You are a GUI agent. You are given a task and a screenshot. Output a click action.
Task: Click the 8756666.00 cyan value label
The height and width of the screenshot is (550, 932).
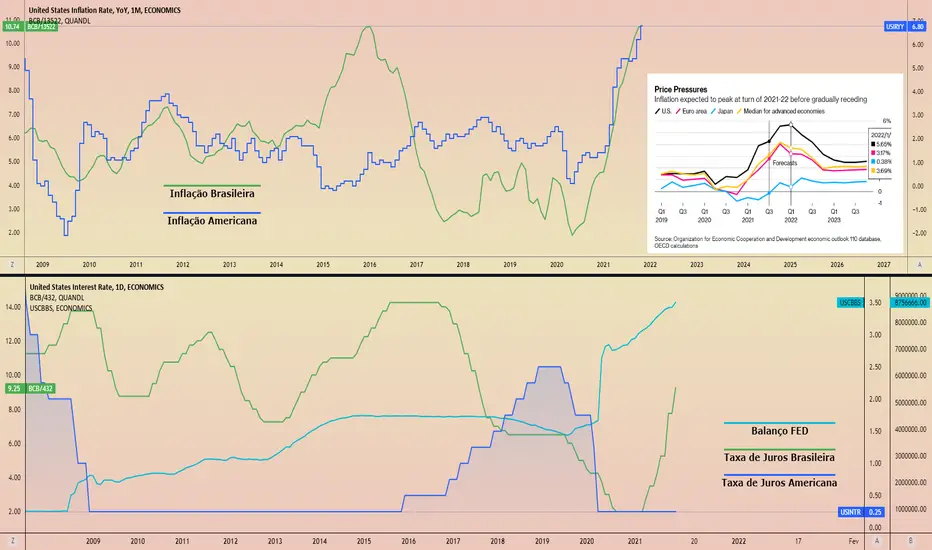(x=911, y=303)
